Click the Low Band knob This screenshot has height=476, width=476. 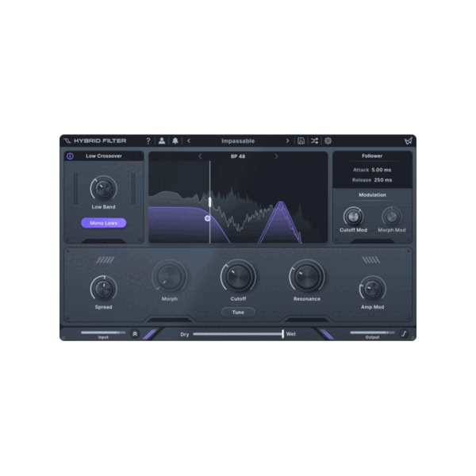[x=103, y=189]
